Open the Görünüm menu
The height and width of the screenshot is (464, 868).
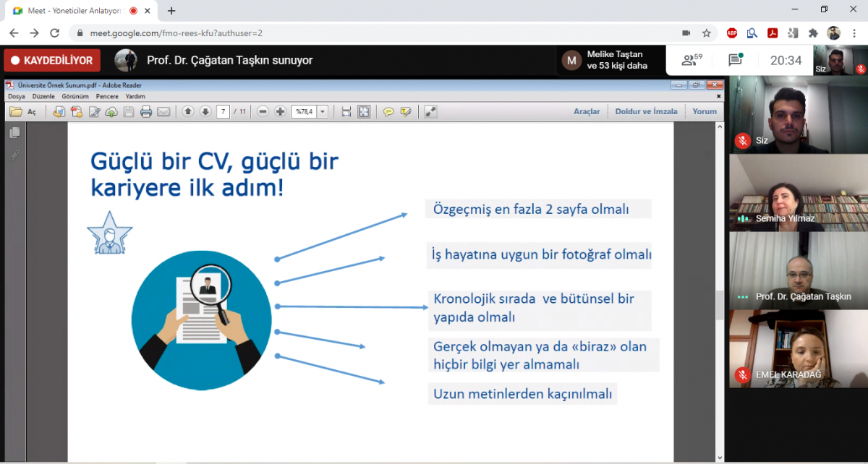75,96
